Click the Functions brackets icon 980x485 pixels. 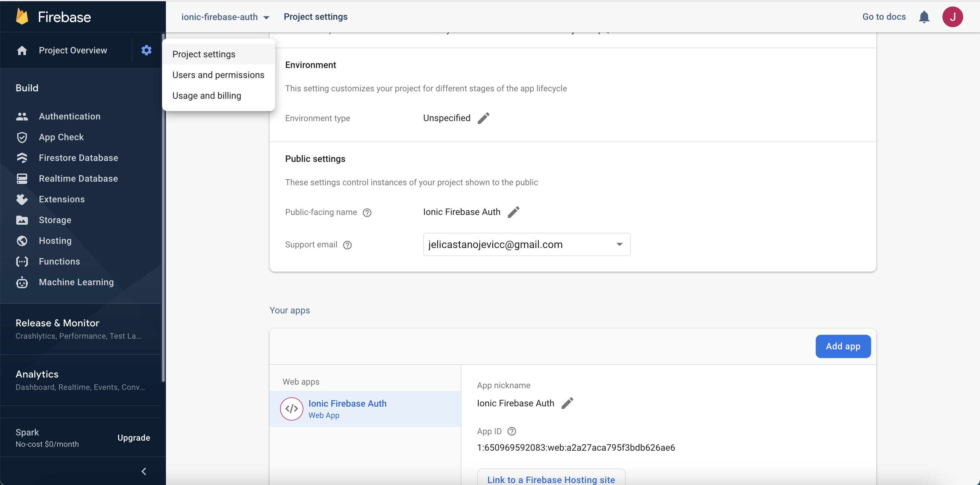pyautogui.click(x=22, y=262)
